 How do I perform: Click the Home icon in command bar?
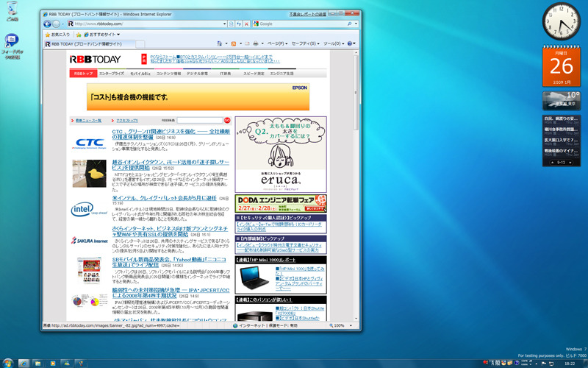220,43
